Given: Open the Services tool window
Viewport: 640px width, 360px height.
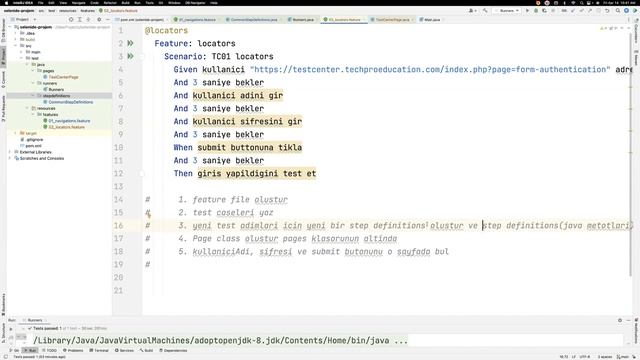Looking at the screenshot, I should coord(124,351).
